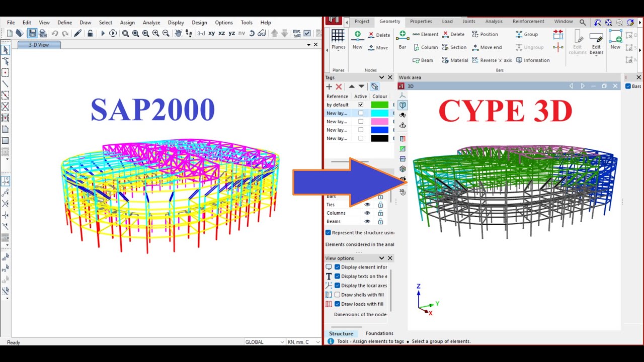
Task: Click the perspective glasses icon in SAP2000
Action: pos(262,33)
